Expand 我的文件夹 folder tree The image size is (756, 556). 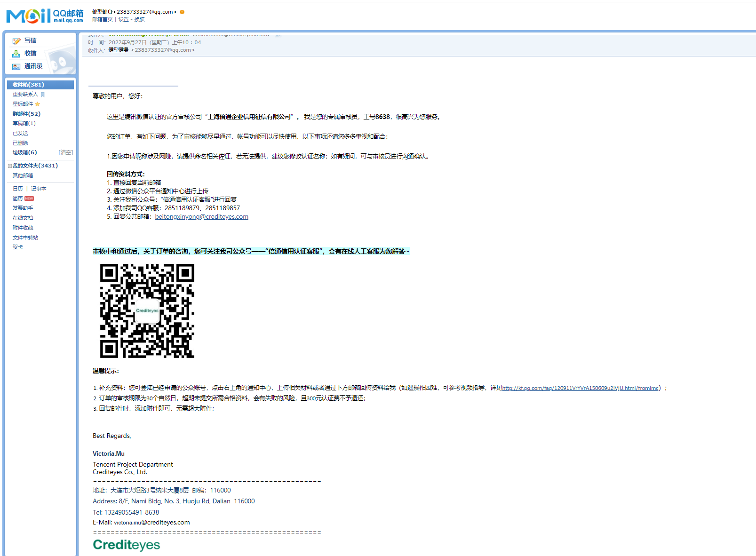point(10,166)
